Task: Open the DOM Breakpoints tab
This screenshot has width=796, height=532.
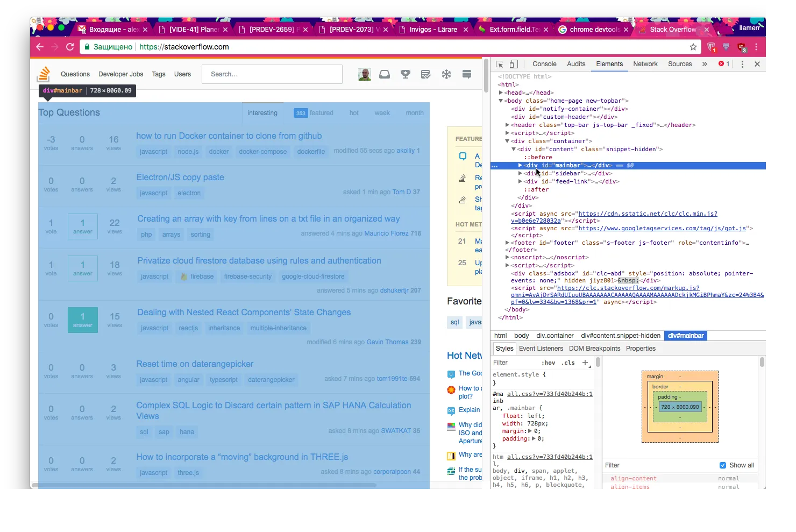Action: tap(594, 349)
